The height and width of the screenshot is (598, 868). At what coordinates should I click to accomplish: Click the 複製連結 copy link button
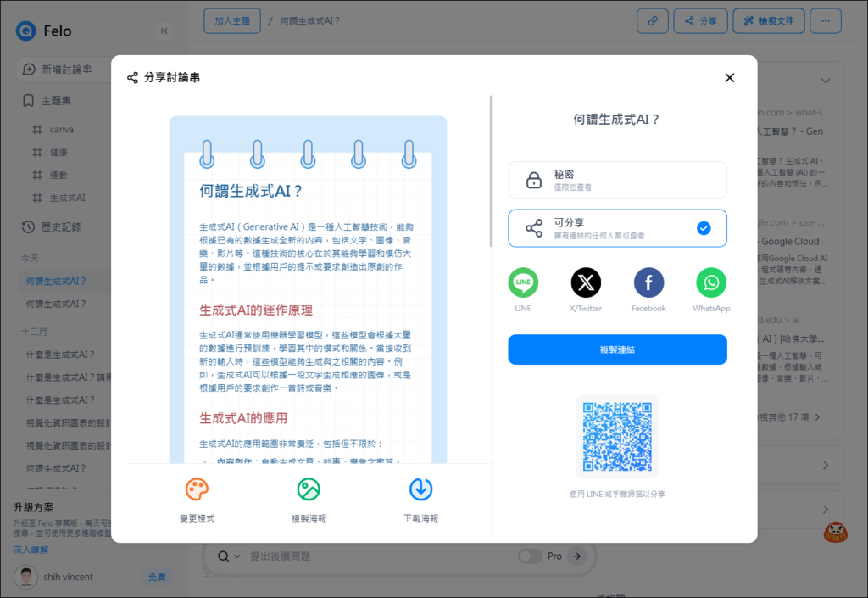617,349
